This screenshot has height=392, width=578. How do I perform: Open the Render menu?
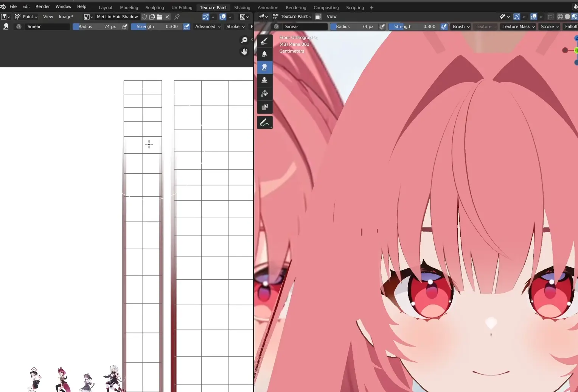coord(42,6)
